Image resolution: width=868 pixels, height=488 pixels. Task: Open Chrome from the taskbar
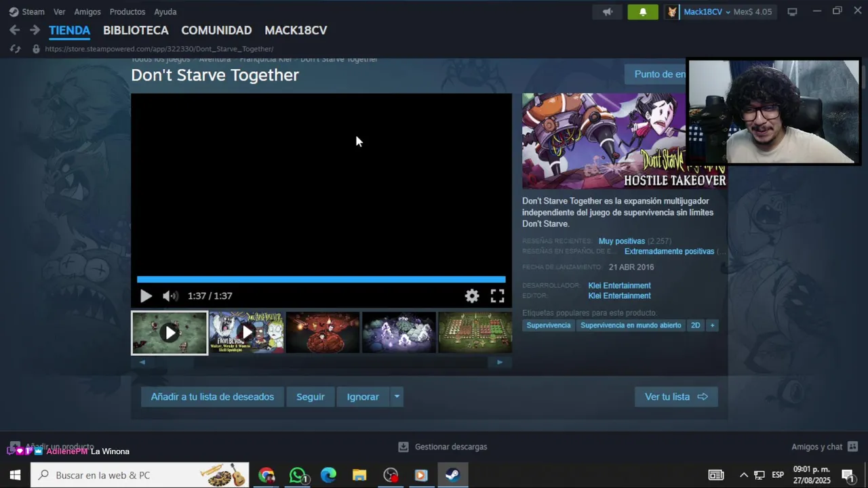[x=267, y=475]
